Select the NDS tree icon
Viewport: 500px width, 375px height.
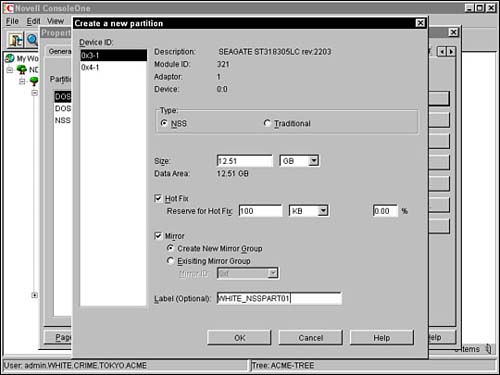(22, 70)
